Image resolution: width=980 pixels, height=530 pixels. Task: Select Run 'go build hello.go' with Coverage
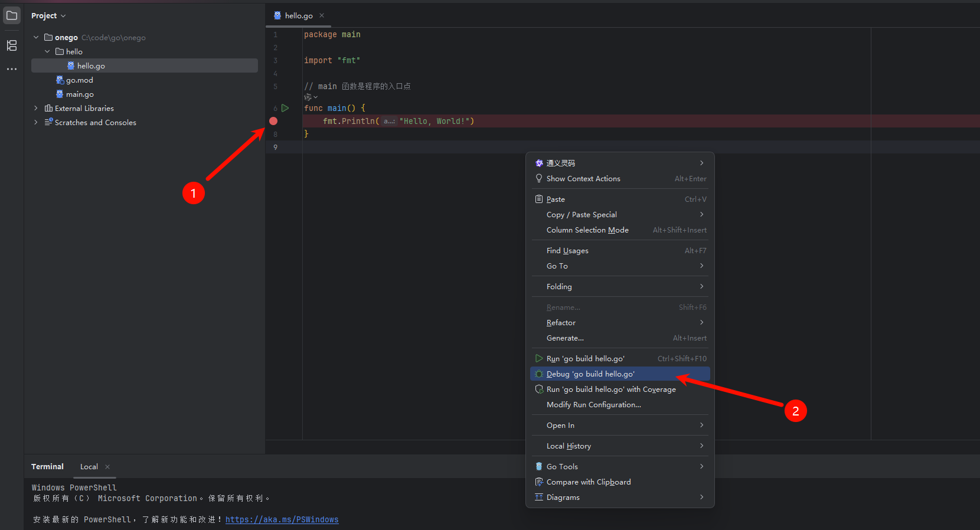(610, 390)
